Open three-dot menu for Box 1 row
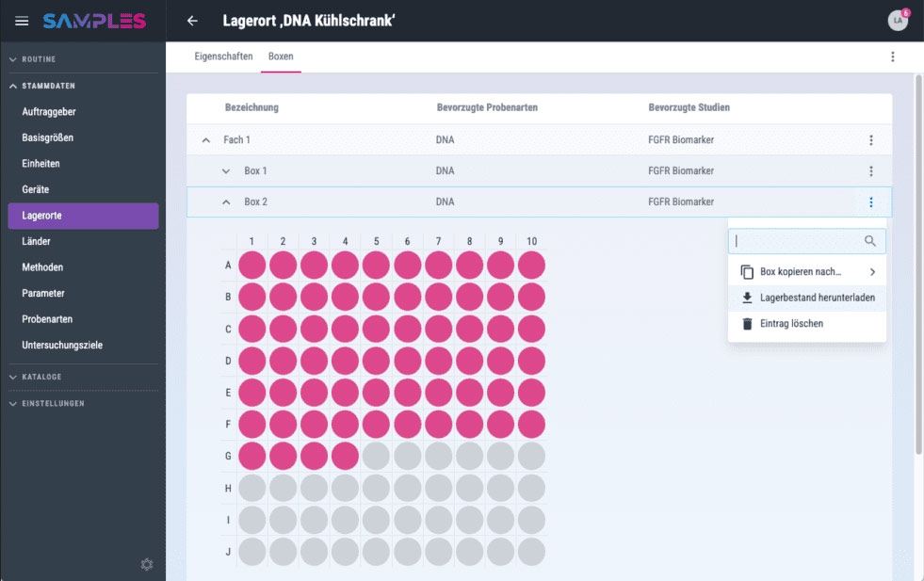The width and height of the screenshot is (924, 581). [871, 171]
